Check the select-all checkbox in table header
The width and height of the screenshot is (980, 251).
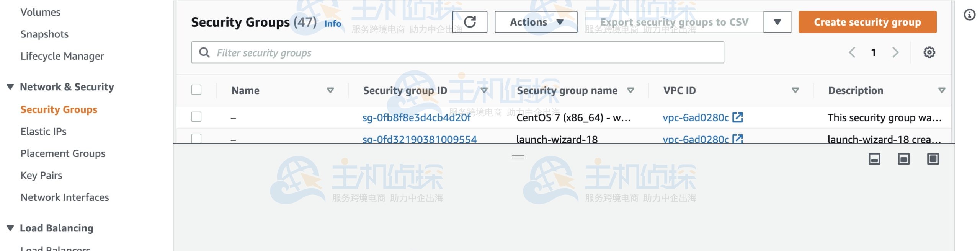(196, 90)
